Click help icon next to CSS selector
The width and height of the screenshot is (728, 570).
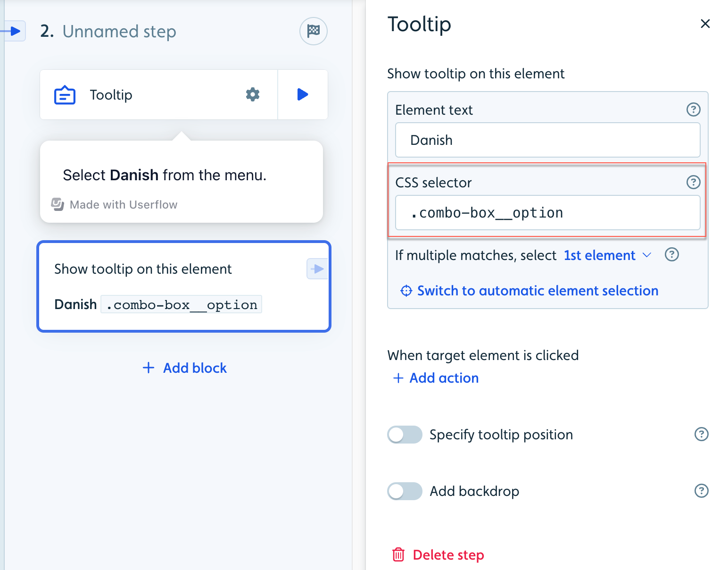693,182
